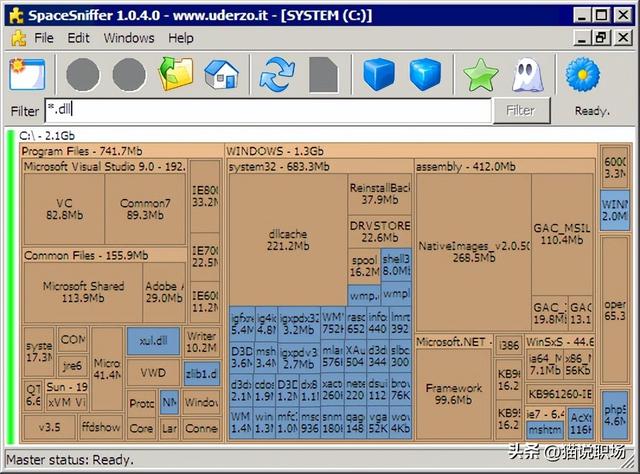Select the dllcache folder block
This screenshot has width=640, height=474.
pyautogui.click(x=288, y=239)
